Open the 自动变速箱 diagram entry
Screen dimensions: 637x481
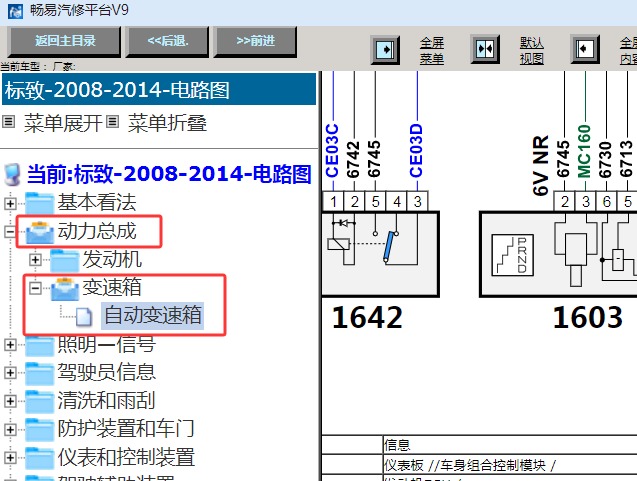pos(153,316)
